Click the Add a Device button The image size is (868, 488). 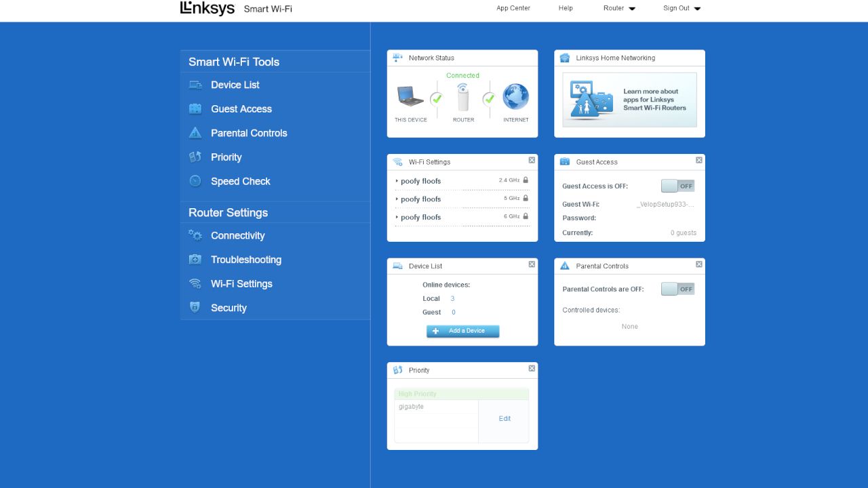(x=462, y=331)
